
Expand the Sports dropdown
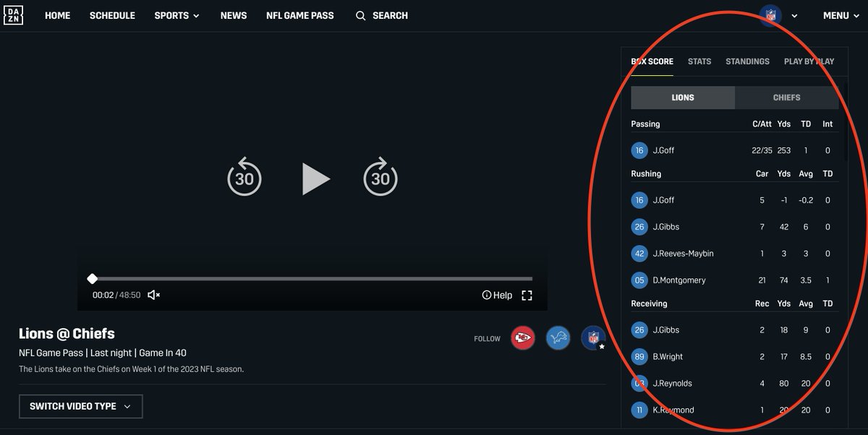pos(176,15)
